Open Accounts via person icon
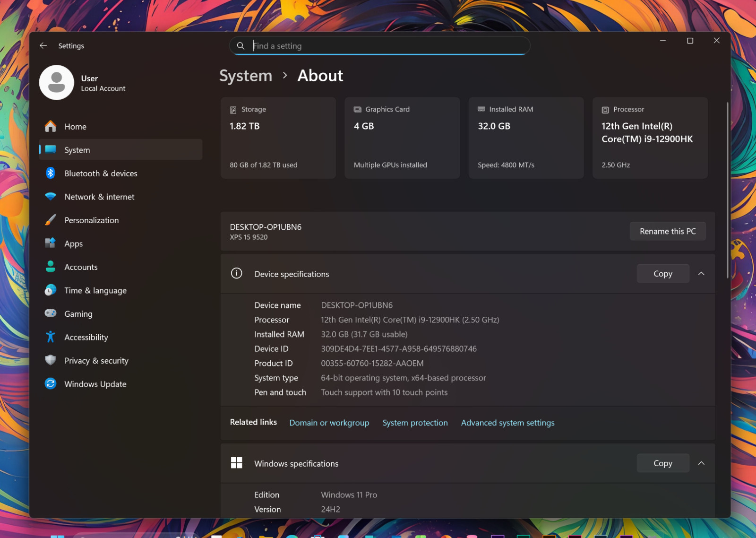756x538 pixels. [x=51, y=267]
